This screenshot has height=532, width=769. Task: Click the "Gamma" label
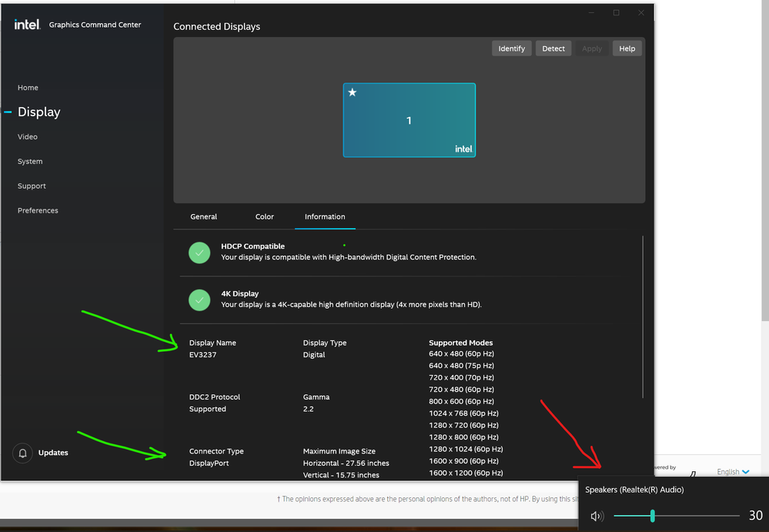coord(316,397)
